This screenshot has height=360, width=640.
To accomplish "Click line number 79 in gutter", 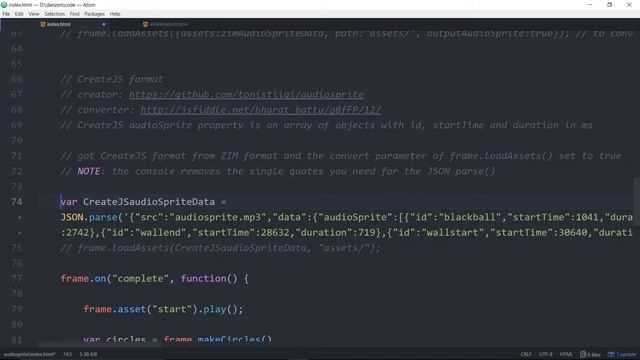I will pos(17,309).
